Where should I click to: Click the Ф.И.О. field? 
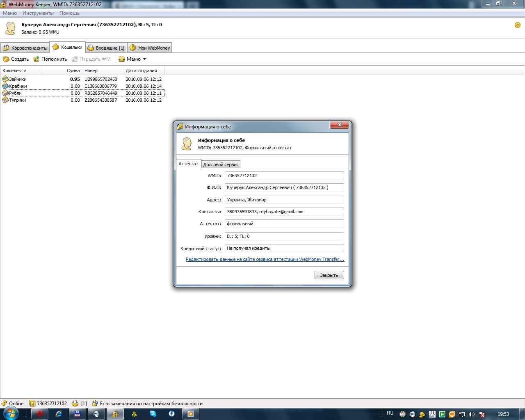pos(284,187)
